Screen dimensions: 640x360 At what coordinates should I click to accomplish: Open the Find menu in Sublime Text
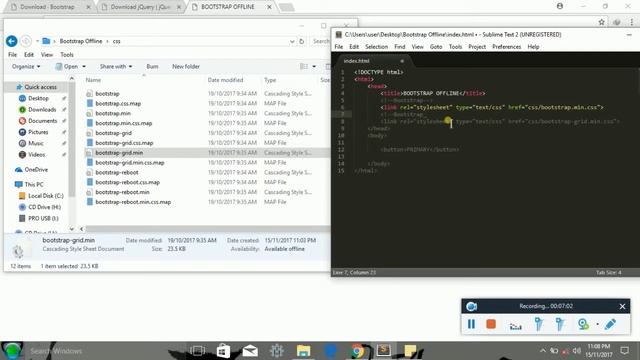pos(400,47)
